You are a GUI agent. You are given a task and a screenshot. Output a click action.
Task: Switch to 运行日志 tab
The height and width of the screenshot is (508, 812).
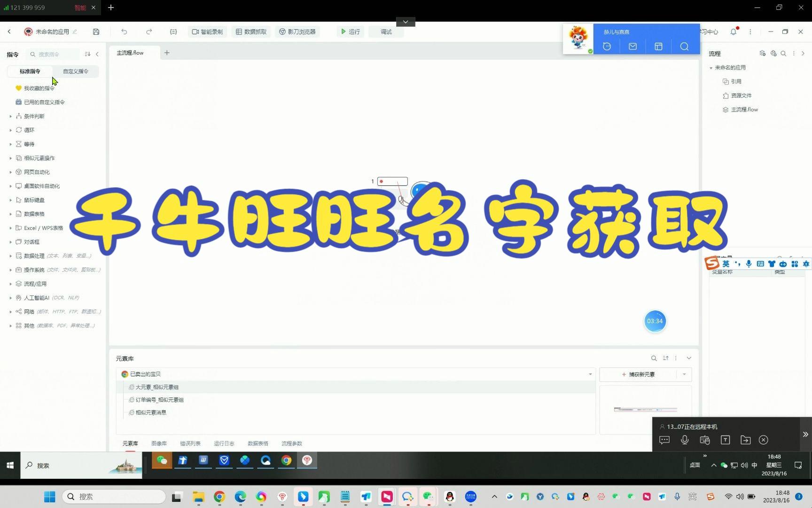point(224,444)
